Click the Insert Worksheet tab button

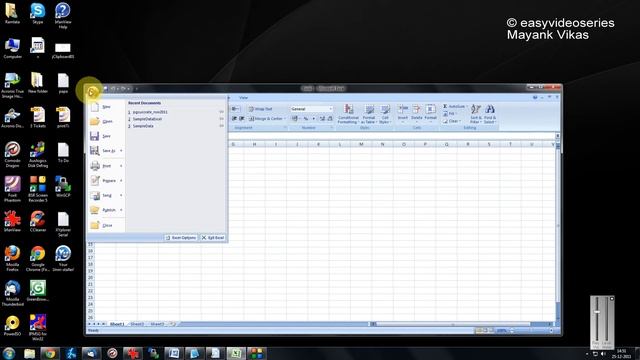[173, 324]
